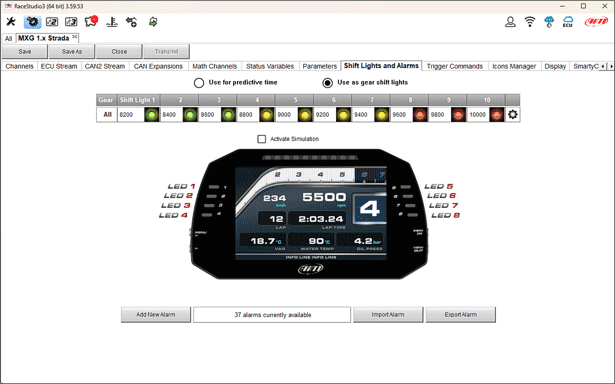Click the red-badged notification icon in toolbar

91,21
